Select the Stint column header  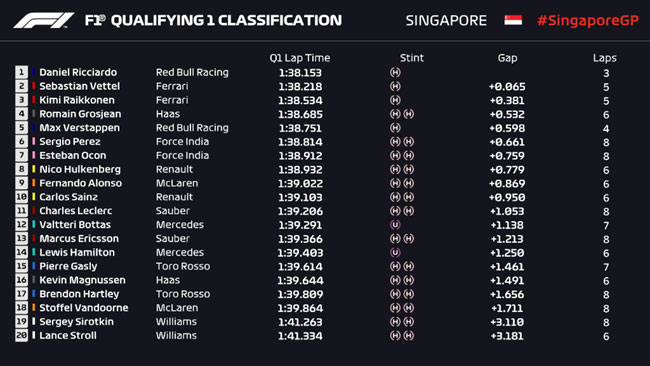412,58
